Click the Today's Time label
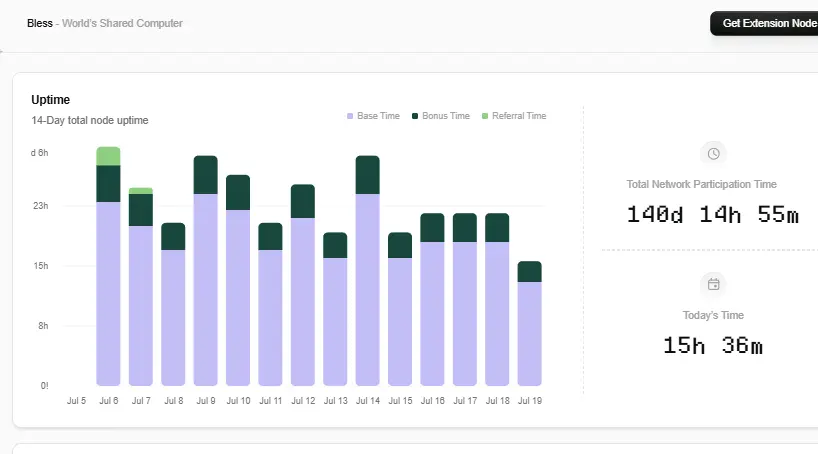818x454 pixels. [713, 315]
